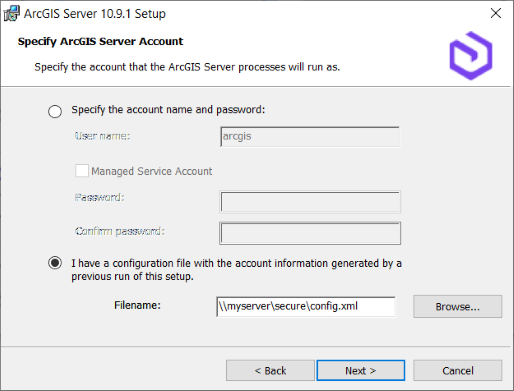This screenshot has width=514, height=391.
Task: Check the Managed Service Account checkbox
Action: point(82,171)
